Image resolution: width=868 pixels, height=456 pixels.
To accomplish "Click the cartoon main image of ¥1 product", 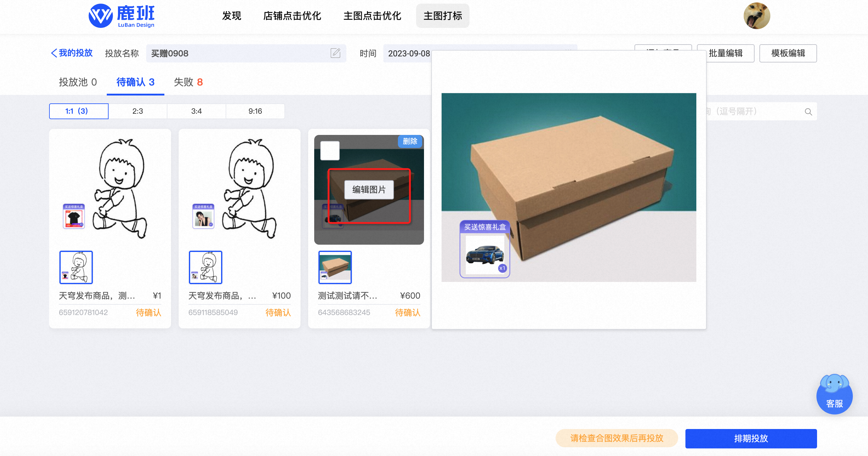I will coord(110,189).
